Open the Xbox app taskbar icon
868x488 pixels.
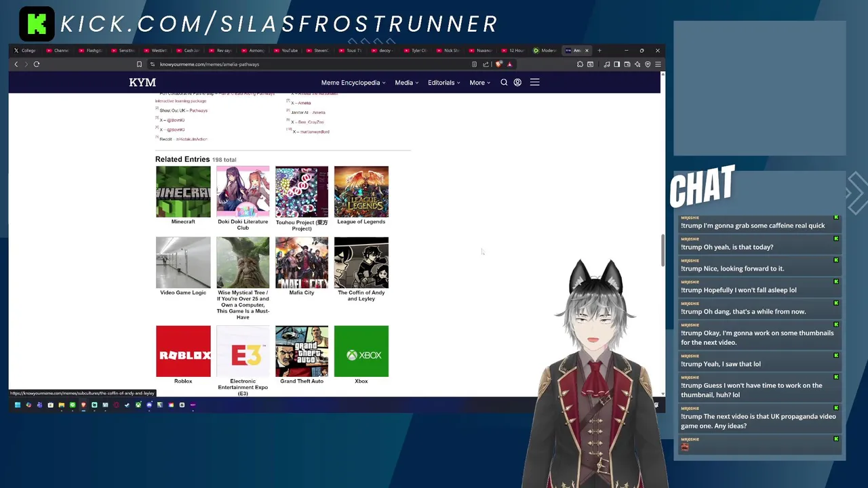[138, 405]
